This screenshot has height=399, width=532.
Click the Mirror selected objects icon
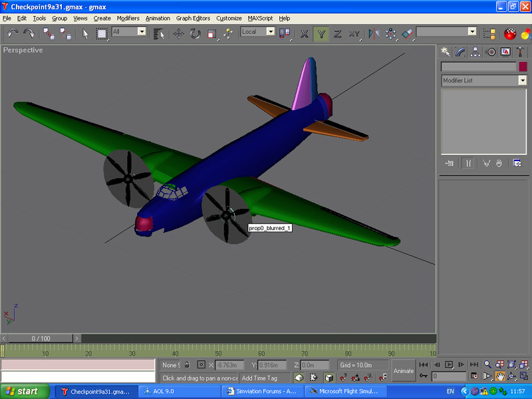pos(373,33)
